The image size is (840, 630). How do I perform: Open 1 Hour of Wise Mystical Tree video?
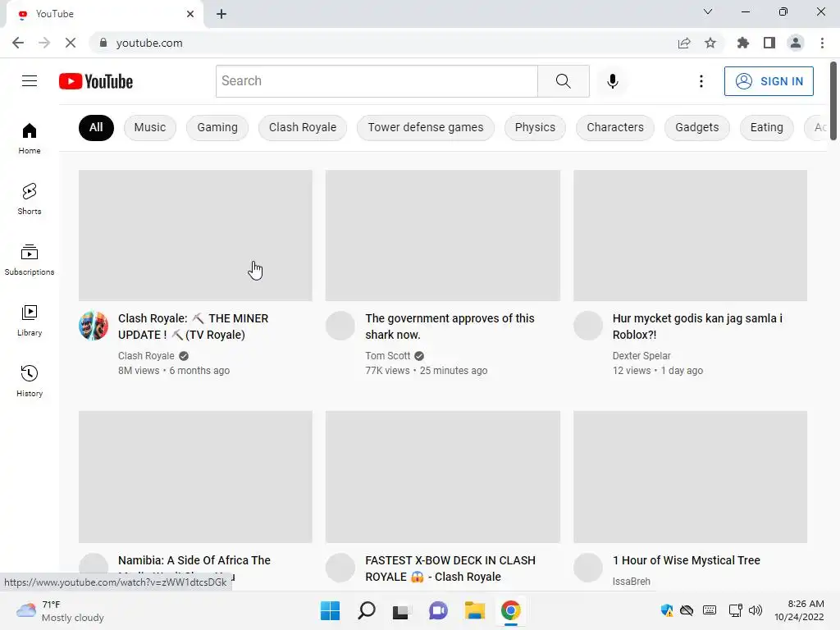coord(687,560)
